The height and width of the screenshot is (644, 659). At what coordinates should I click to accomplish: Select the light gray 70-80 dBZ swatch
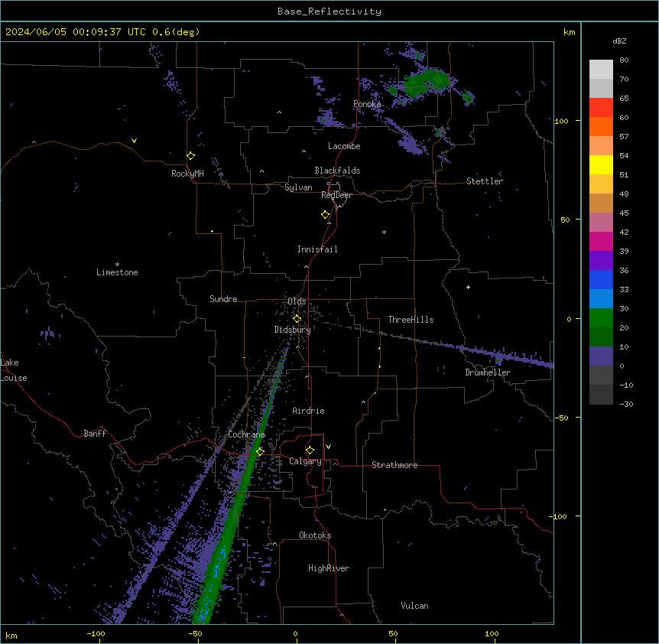click(x=601, y=70)
